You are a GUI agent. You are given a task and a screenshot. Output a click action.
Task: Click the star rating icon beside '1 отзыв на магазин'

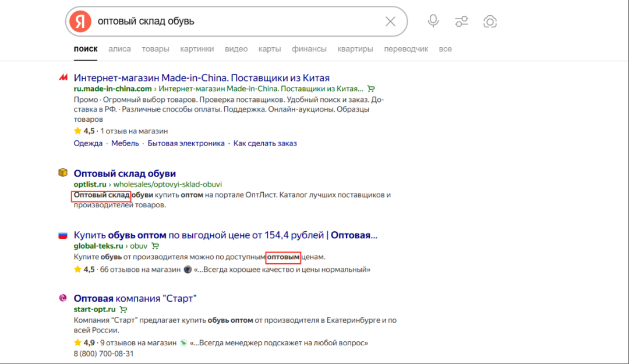coord(77,131)
